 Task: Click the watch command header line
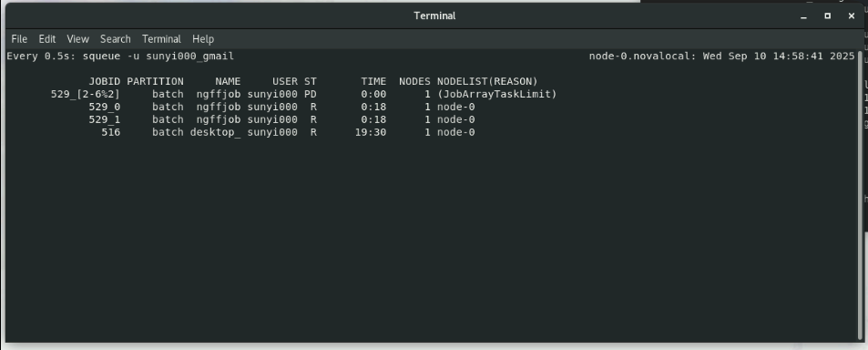(120, 56)
